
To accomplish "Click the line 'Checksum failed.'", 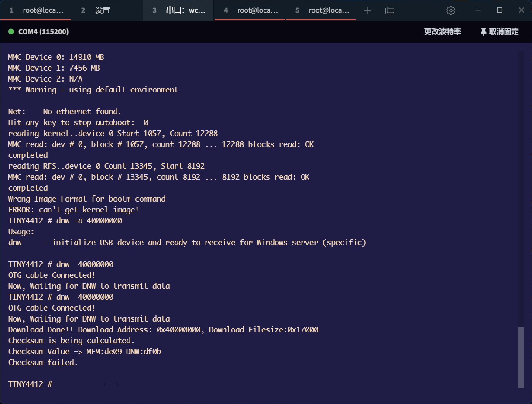I will coord(43,363).
